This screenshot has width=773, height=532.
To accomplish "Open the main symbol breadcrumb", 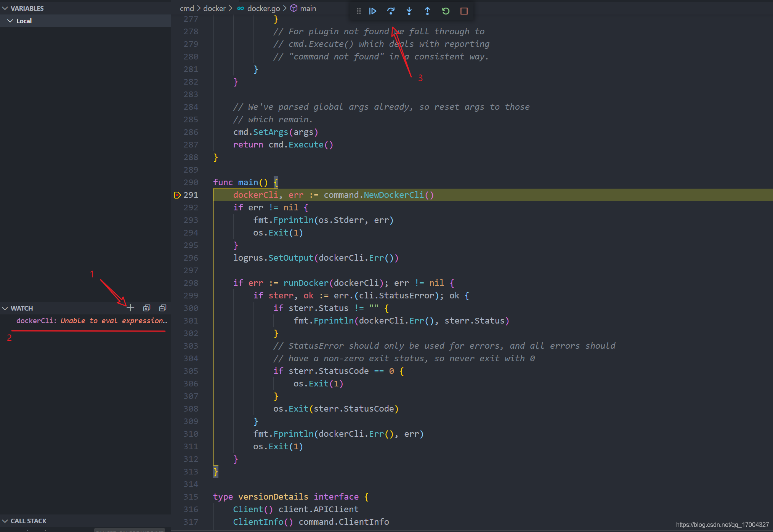I will [303, 8].
